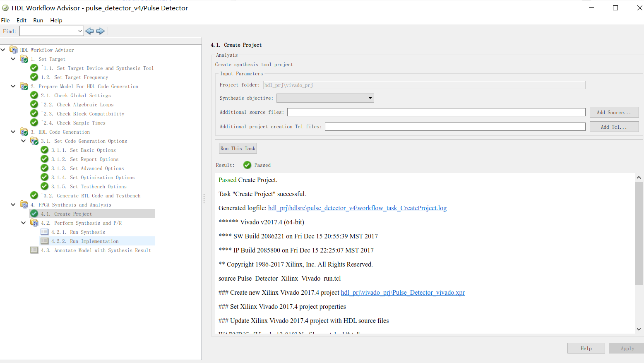Click the green Passed result check icon

point(247,165)
